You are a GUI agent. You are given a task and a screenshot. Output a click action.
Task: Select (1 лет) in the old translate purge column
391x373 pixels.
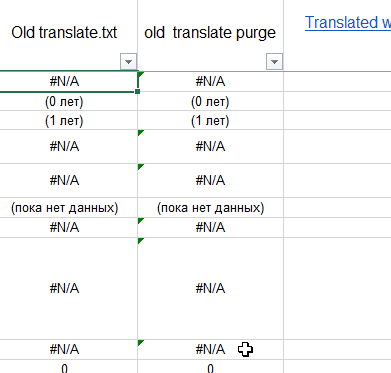(x=210, y=120)
